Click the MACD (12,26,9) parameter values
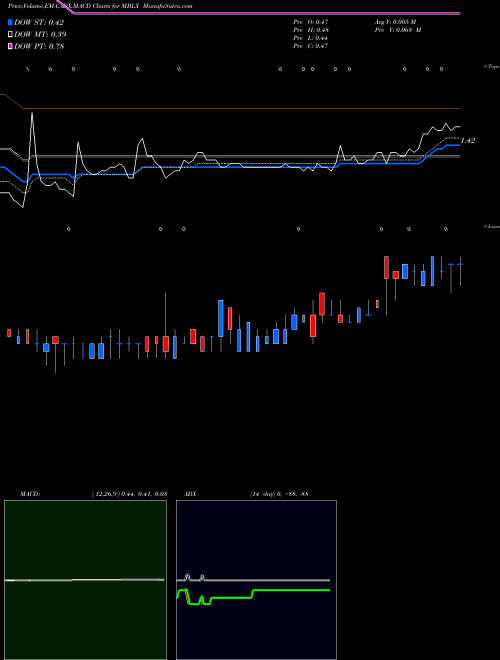 point(129,494)
